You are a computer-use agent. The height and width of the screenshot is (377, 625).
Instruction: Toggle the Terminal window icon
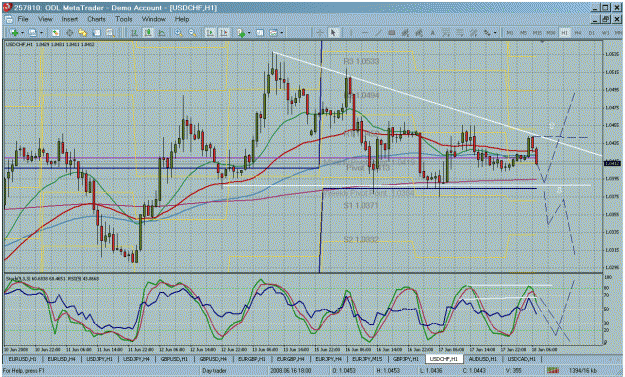pos(97,33)
